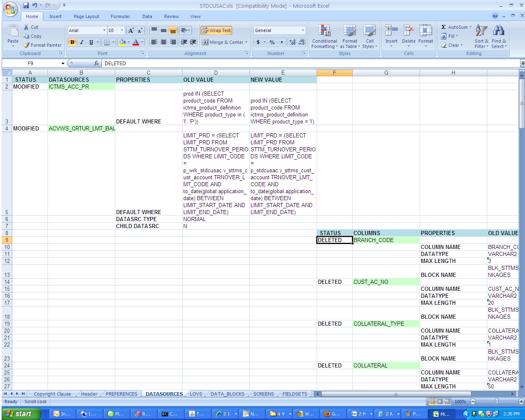Toggle Underline formatting
This screenshot has width=525, height=420.
coord(91,42)
